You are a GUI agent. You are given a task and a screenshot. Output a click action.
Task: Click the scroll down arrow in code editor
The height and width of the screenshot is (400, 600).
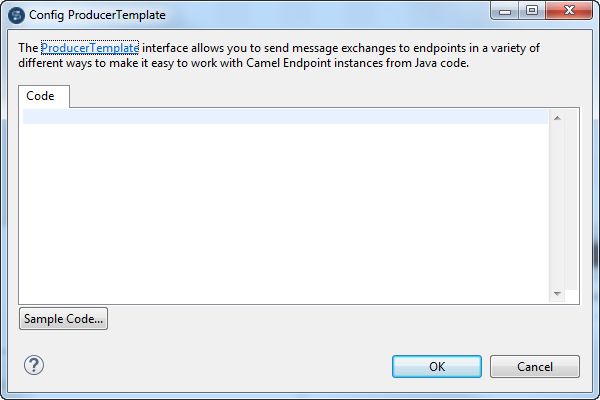(557, 293)
